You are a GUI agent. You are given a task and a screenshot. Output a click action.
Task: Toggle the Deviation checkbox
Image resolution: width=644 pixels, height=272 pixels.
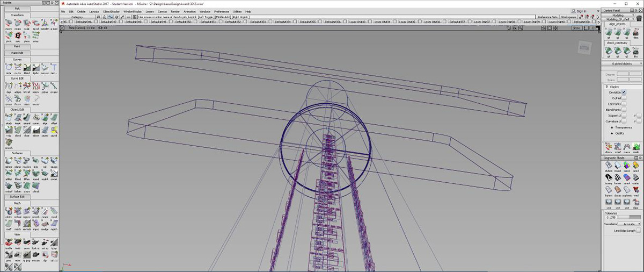pos(624,92)
